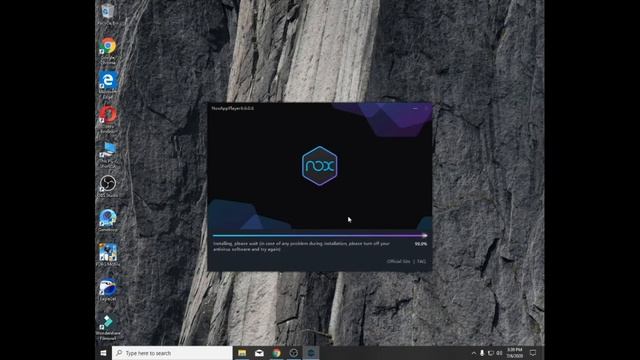Open the Windows Start menu
Screen dimensions: 640x360
(103, 353)
